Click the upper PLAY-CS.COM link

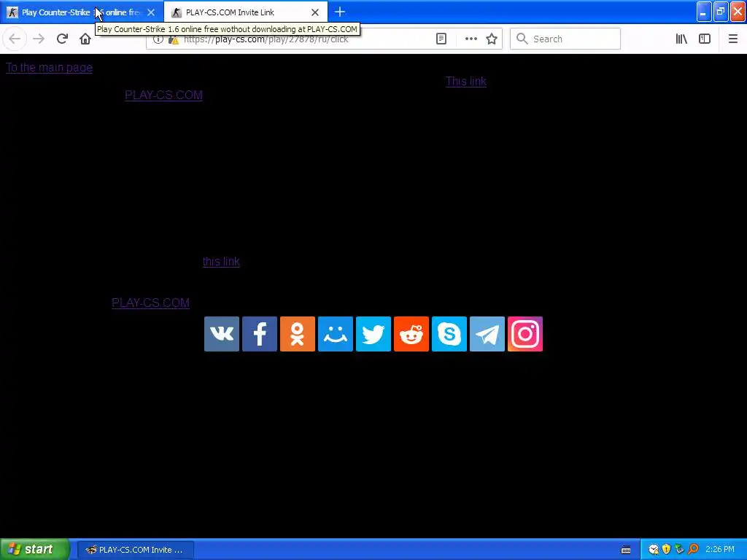coord(163,96)
